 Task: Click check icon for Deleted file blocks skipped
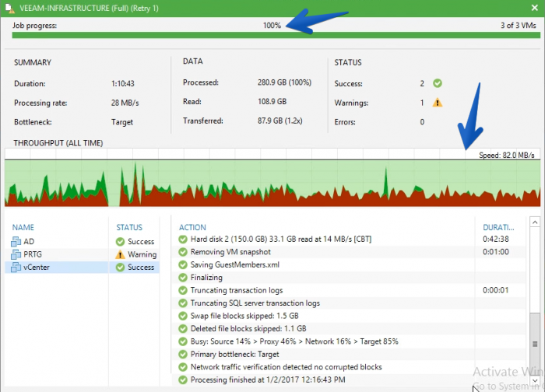pos(183,329)
